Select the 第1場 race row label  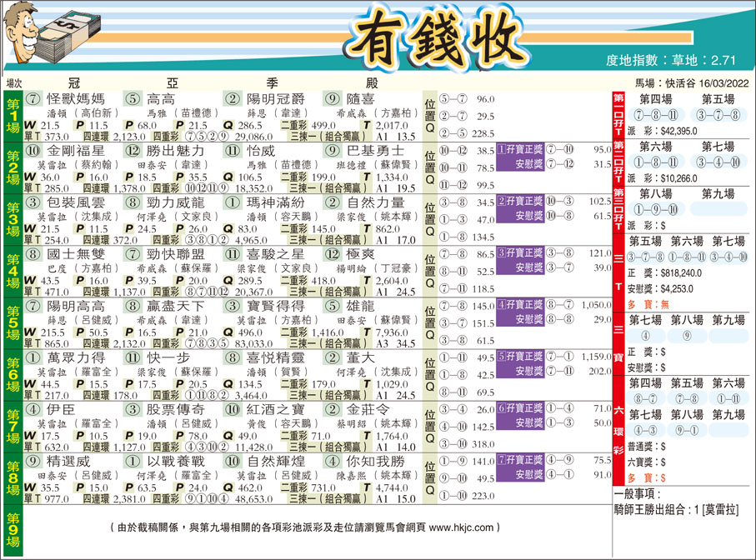(12, 116)
